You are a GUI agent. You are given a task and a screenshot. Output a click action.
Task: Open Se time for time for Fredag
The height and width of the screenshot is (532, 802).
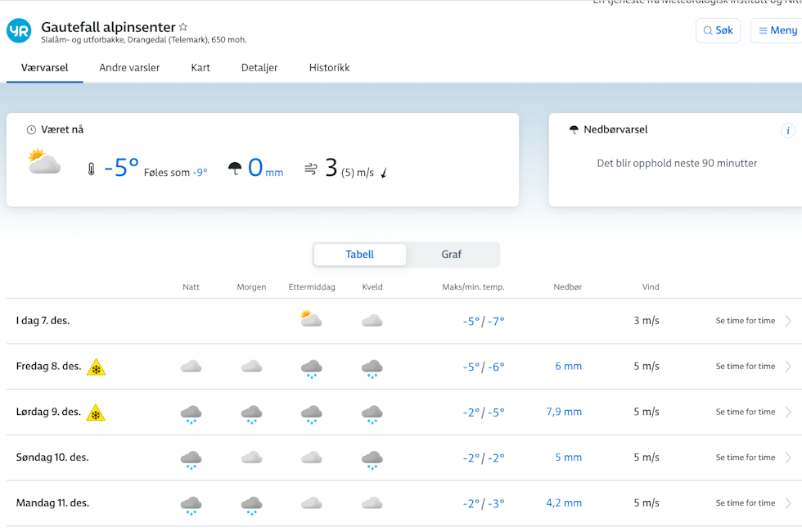tap(746, 367)
